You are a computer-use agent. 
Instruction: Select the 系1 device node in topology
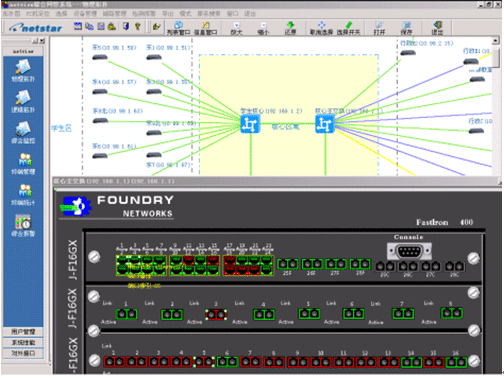pyautogui.click(x=154, y=58)
